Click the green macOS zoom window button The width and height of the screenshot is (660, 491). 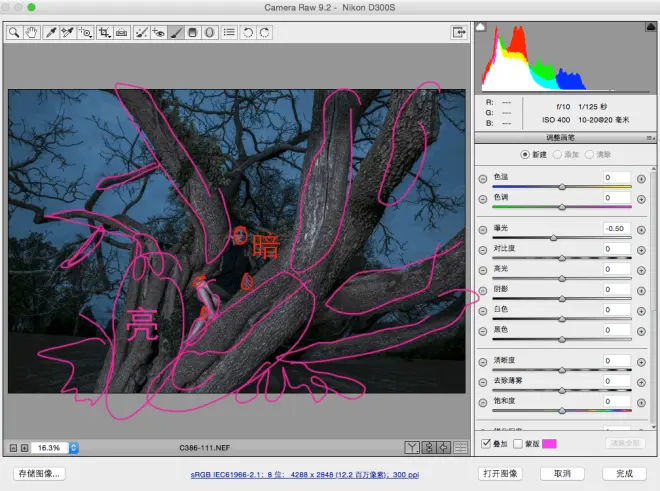[31, 7]
